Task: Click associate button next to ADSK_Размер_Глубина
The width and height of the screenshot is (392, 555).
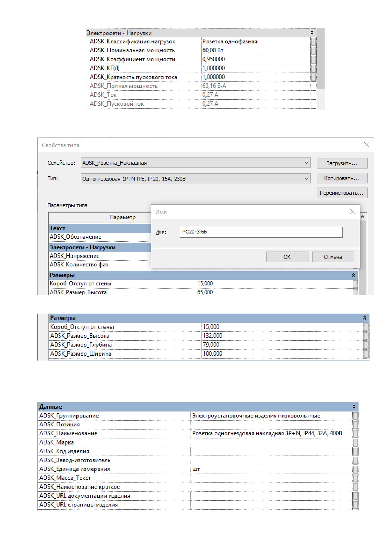Action: (x=366, y=345)
